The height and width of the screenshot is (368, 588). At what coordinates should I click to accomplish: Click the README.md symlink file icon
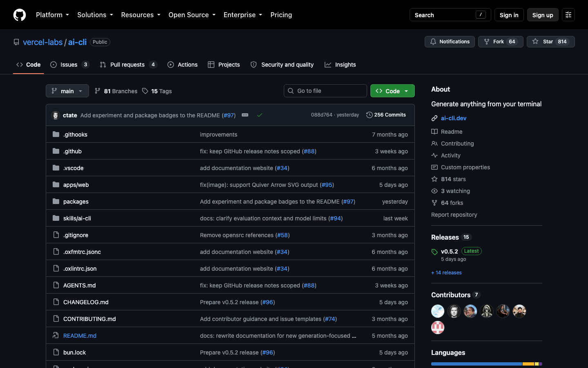(x=56, y=335)
